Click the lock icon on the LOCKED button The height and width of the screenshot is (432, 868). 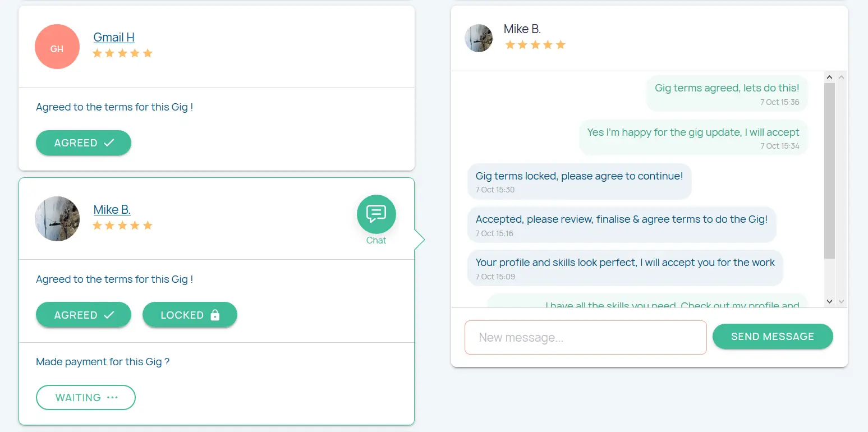pos(215,315)
